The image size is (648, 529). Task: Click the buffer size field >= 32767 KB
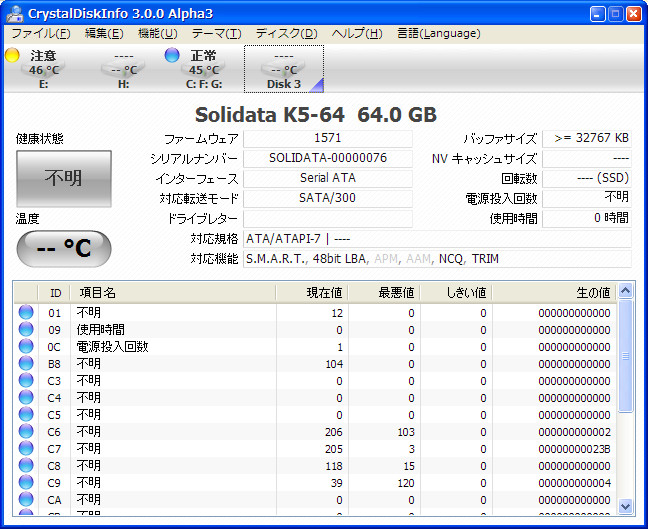tap(587, 138)
